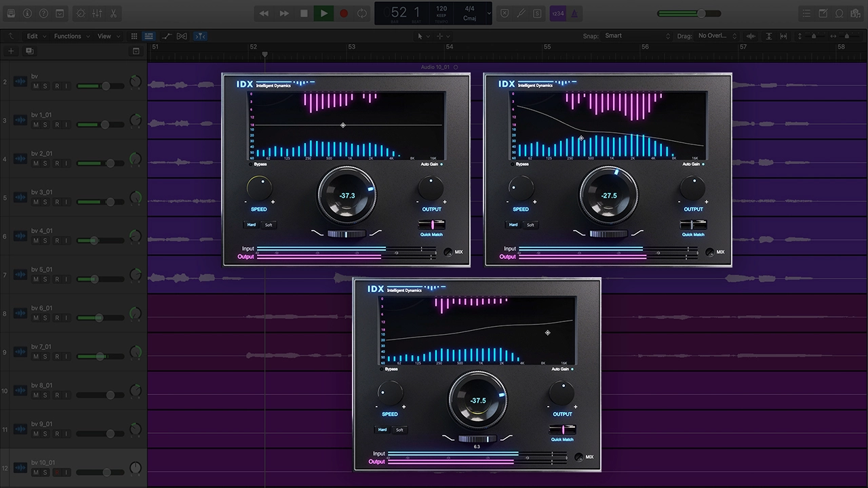Open the Library panel icon

11,13
